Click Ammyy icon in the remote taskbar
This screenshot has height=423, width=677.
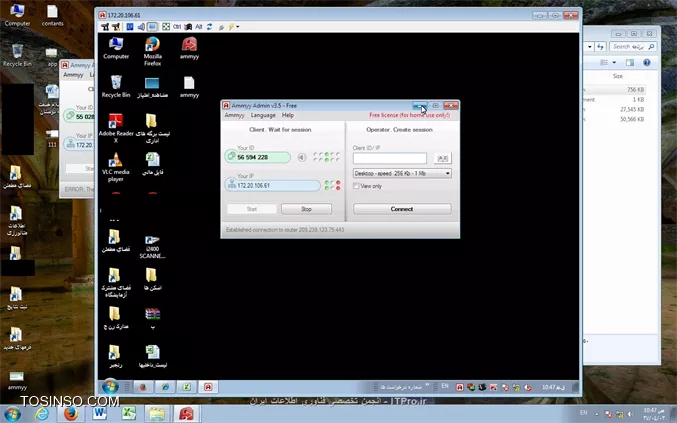[208, 387]
